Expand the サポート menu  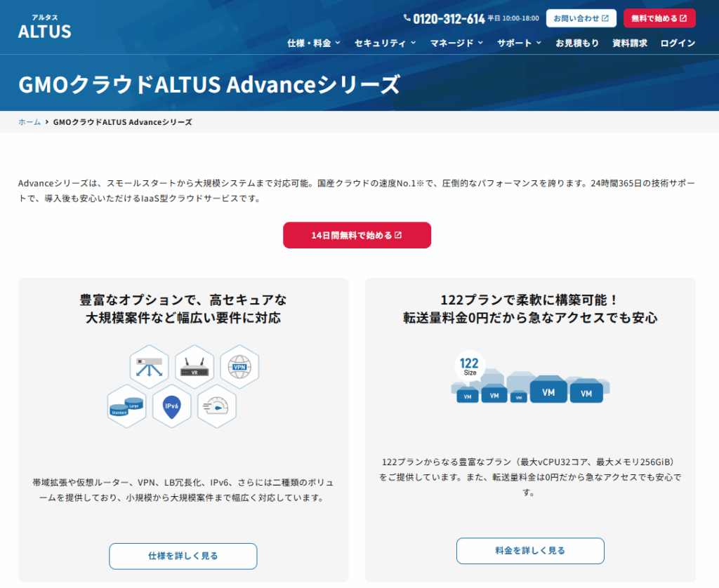(x=519, y=43)
